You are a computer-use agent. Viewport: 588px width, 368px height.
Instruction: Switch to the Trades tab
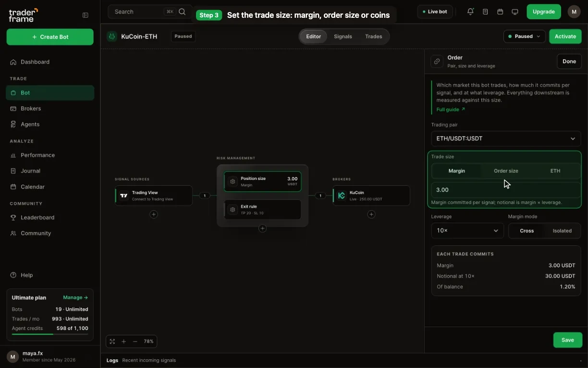click(374, 37)
